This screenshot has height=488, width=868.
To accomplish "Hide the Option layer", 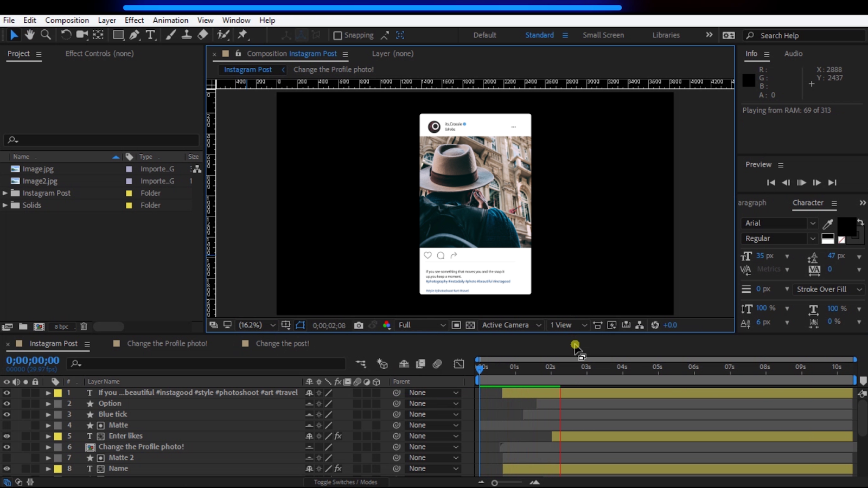I will (7, 403).
